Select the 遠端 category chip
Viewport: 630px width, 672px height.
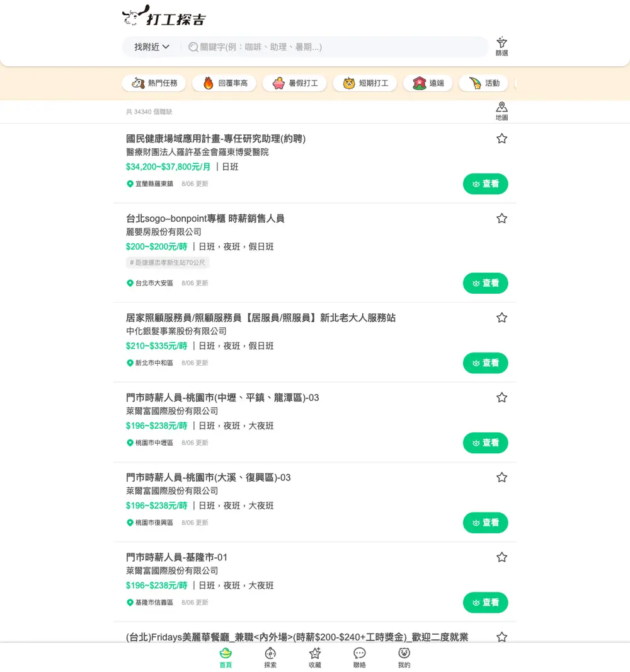coord(428,83)
